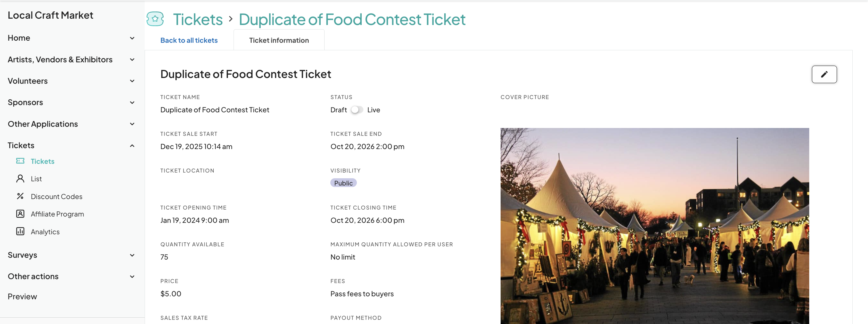Collapse the Tickets sidebar section
868x324 pixels.
click(132, 145)
